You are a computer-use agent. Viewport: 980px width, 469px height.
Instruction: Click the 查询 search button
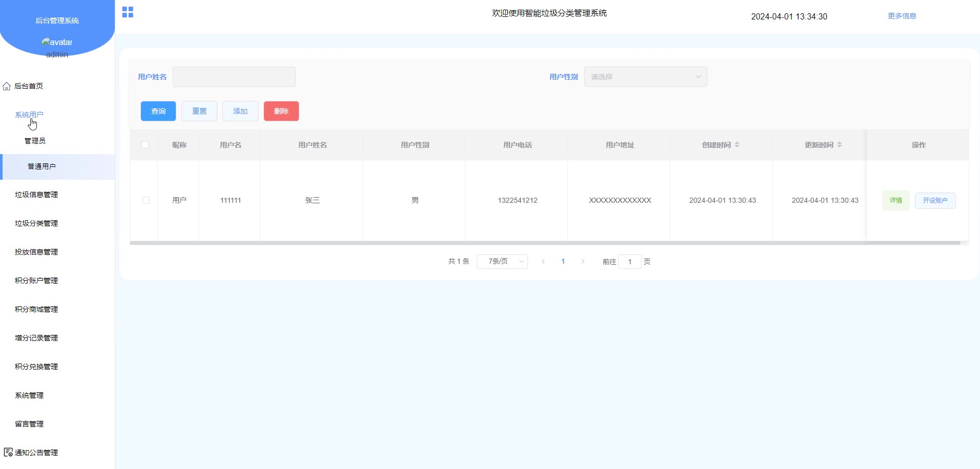click(x=158, y=111)
